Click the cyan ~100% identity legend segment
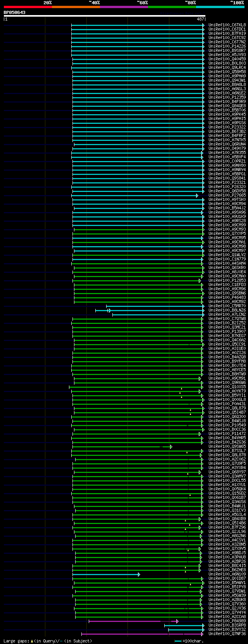Image resolution: width=248 pixels, height=644 pixels. point(220,7)
